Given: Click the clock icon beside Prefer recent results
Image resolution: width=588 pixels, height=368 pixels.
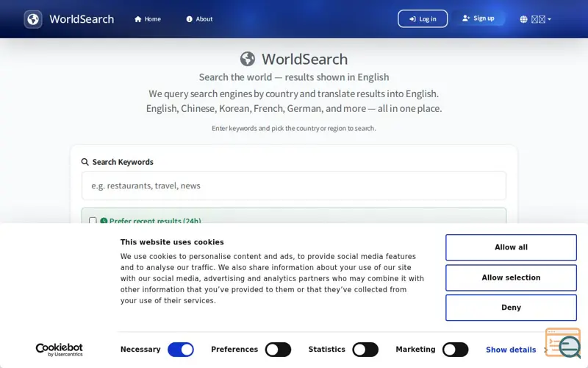Looking at the screenshot, I should [x=104, y=221].
